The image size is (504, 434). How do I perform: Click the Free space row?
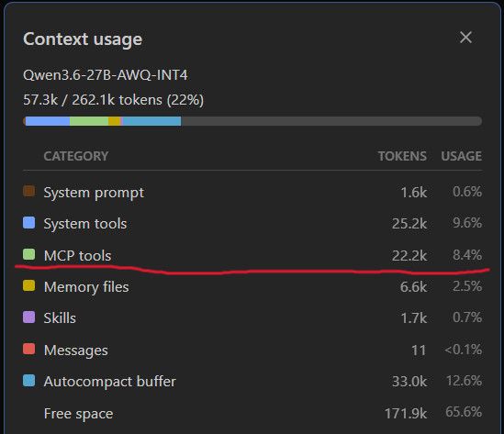click(252, 413)
